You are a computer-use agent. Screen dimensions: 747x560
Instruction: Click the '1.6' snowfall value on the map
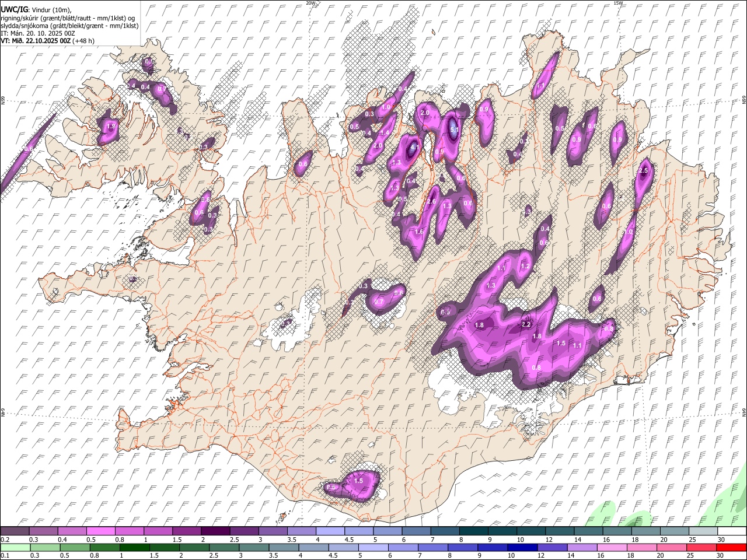(x=419, y=232)
